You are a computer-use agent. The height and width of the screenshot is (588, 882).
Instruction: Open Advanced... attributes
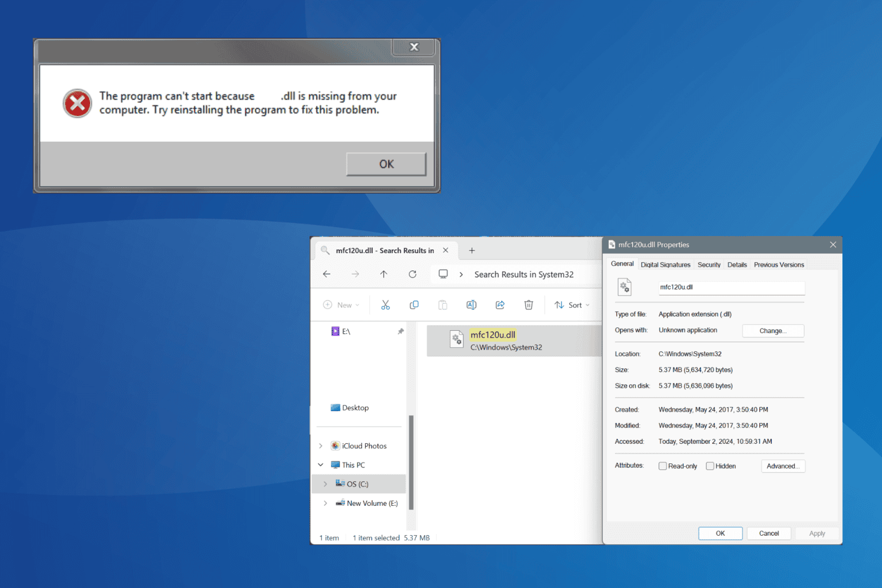pyautogui.click(x=783, y=466)
